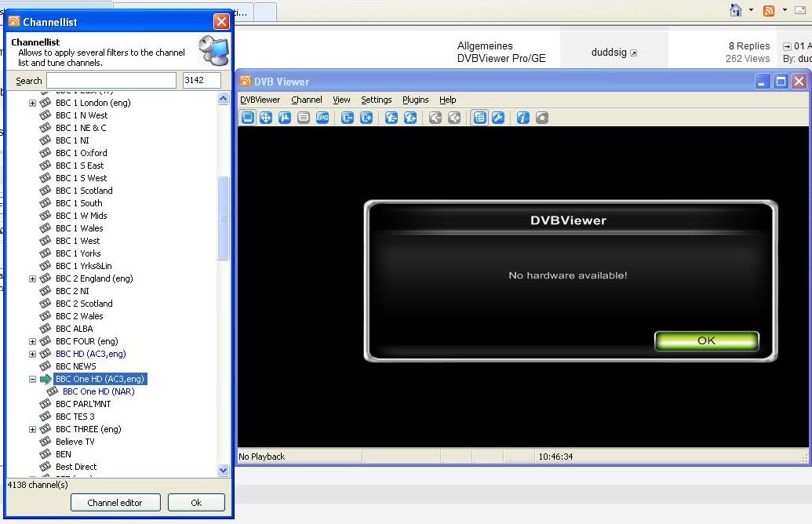Click the Channel editor button
Image resolution: width=812 pixels, height=524 pixels.
click(x=115, y=503)
